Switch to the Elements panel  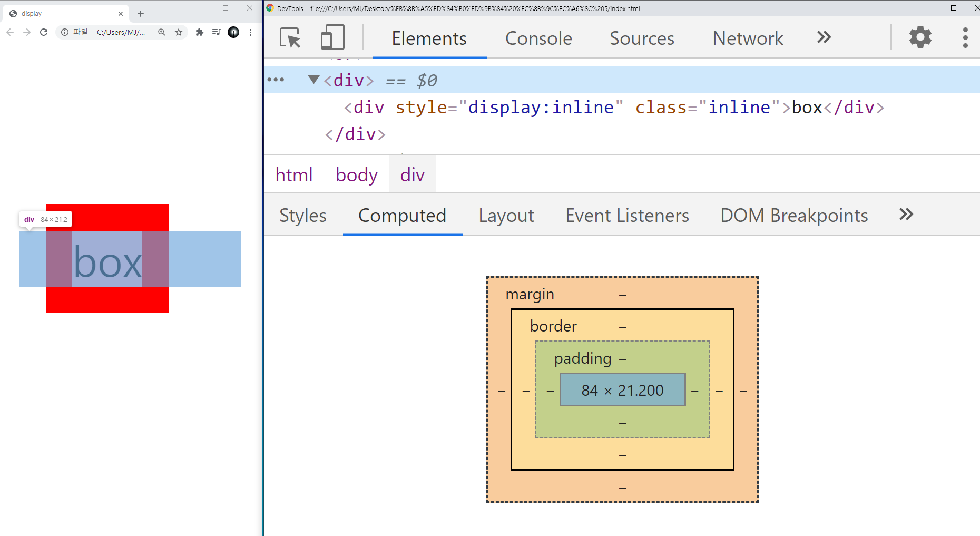429,38
